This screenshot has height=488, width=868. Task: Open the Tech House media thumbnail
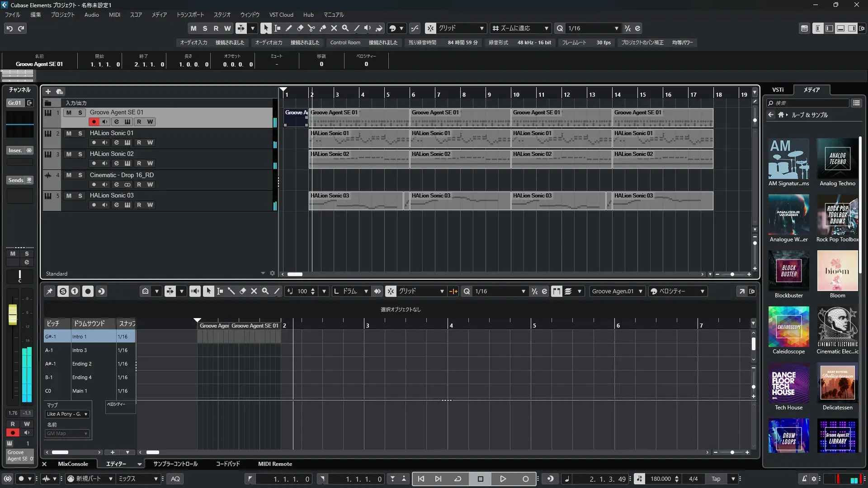tap(788, 383)
